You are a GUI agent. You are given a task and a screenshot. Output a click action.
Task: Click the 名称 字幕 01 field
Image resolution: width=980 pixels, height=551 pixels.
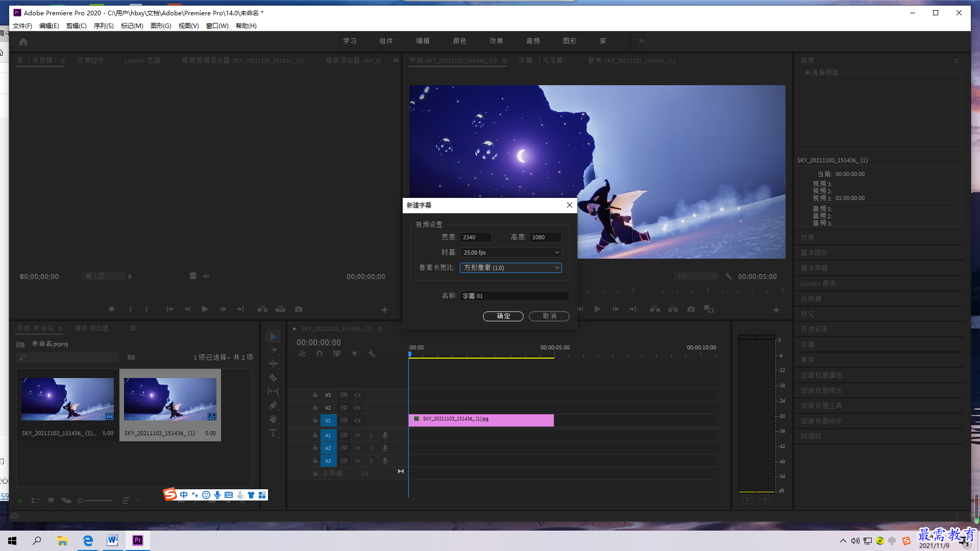pos(514,296)
